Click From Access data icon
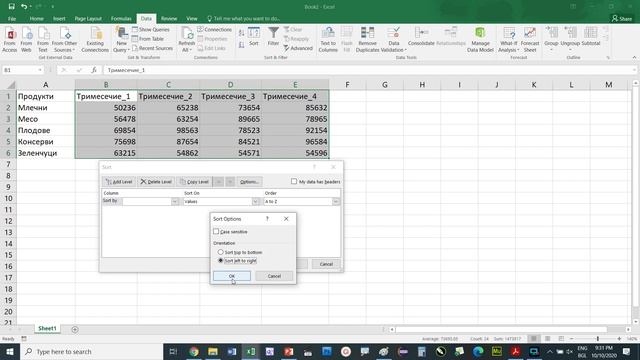The width and height of the screenshot is (640, 360). pos(10,40)
